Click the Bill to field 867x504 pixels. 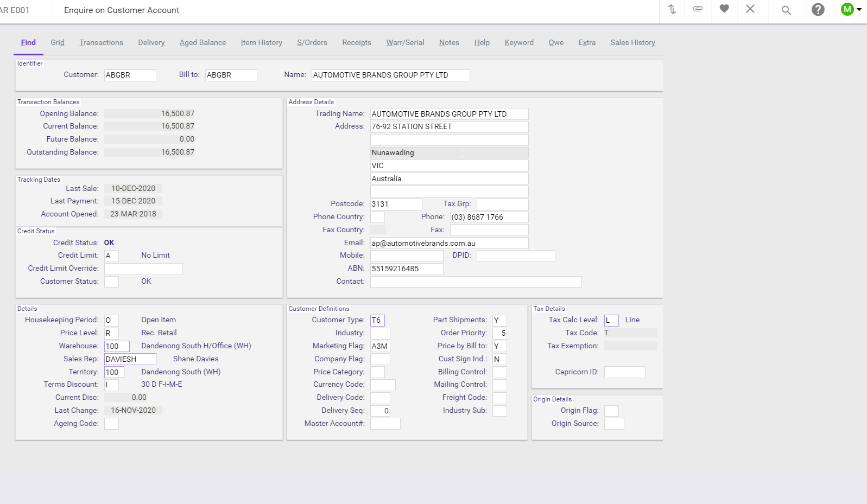point(231,75)
